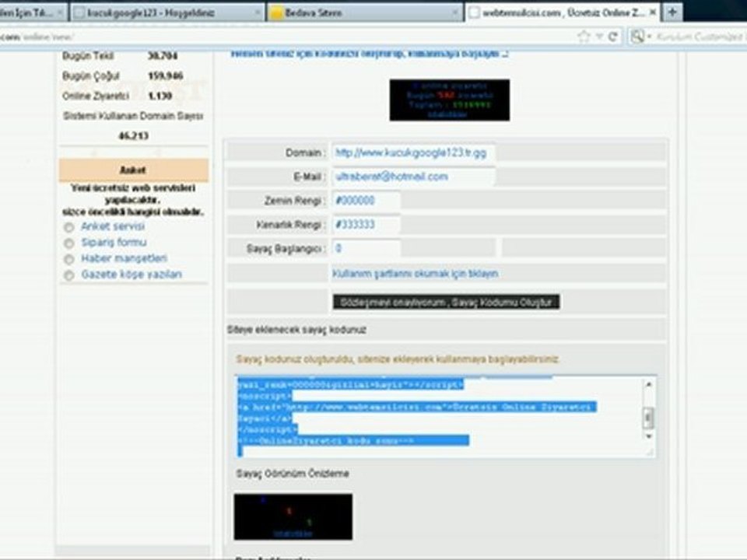Click the code box scrollbar thumb
Image resolution: width=747 pixels, height=560 pixels.
pyautogui.click(x=648, y=418)
